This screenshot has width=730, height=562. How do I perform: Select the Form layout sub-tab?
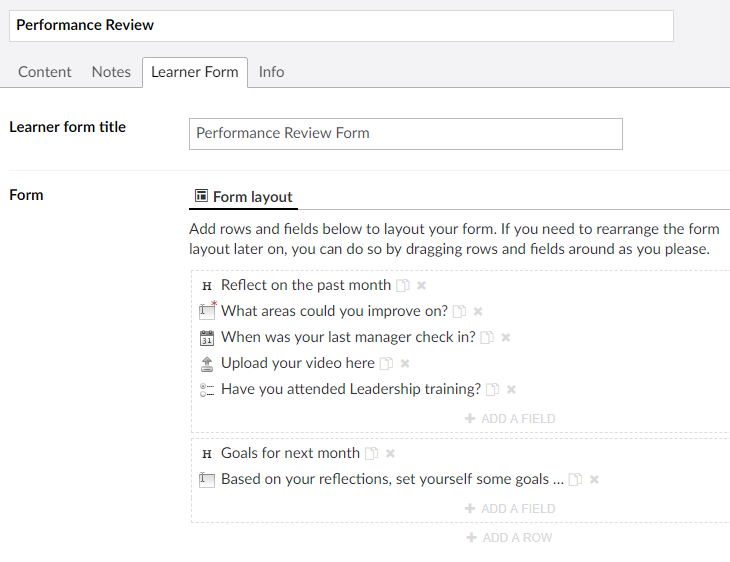click(x=243, y=197)
